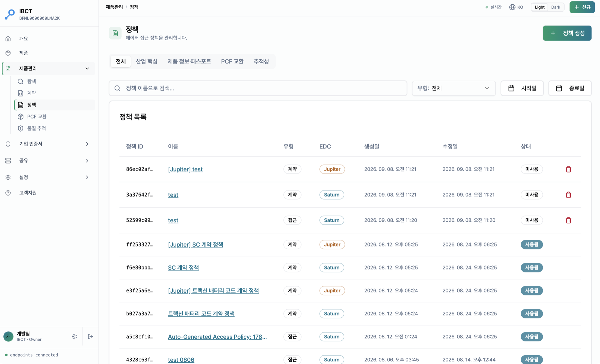600x364 pixels.
Task: Click the home icon beside 개요
Action: pyautogui.click(x=8, y=39)
